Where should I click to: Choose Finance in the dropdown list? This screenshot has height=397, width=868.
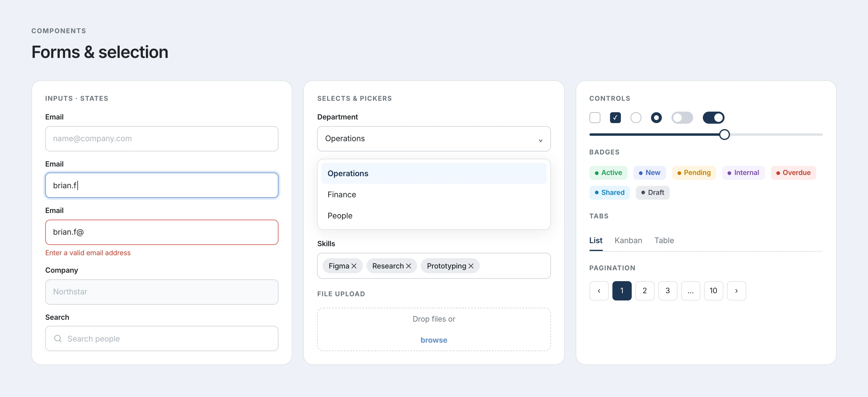[x=434, y=195]
